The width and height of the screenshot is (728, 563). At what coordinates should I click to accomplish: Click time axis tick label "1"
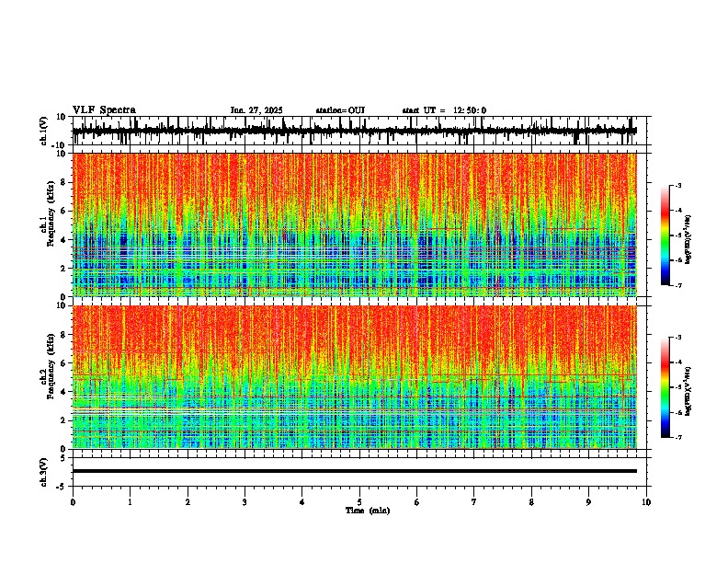pos(131,502)
